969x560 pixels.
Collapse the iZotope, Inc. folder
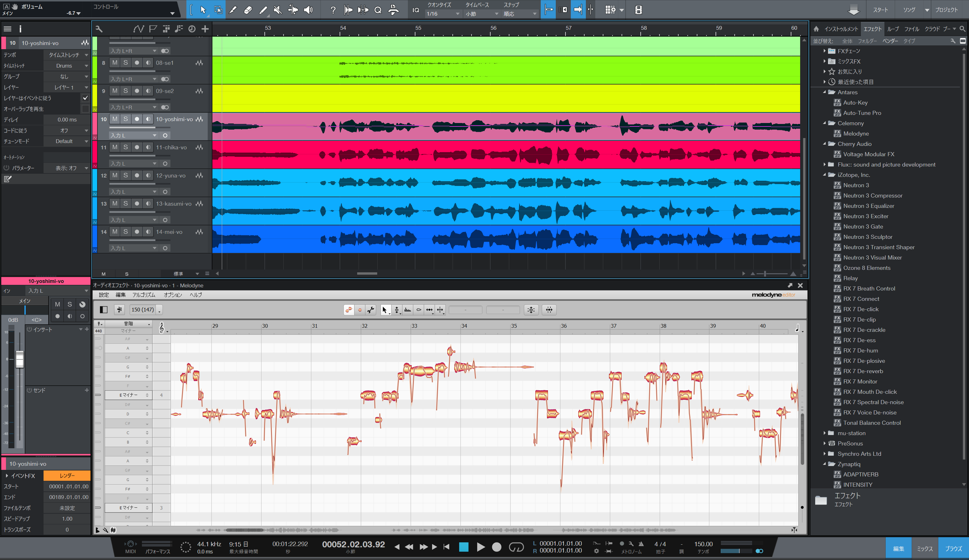click(x=825, y=175)
